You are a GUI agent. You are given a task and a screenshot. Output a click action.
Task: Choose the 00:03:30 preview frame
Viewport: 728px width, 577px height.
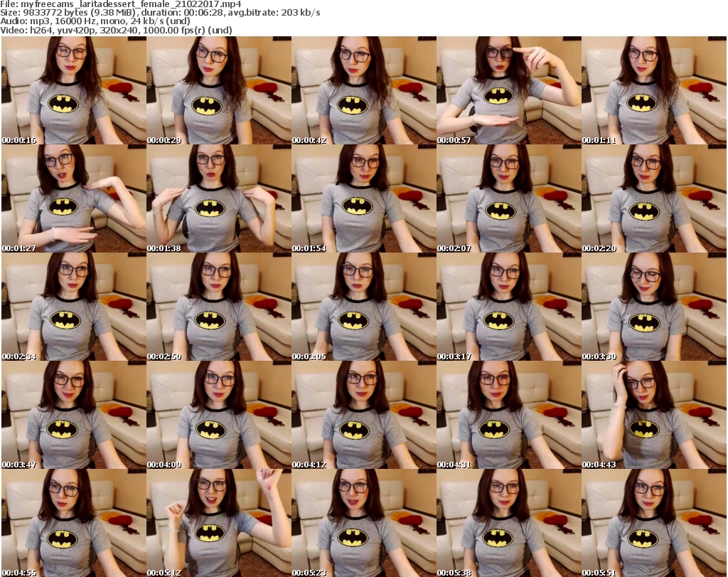click(654, 307)
